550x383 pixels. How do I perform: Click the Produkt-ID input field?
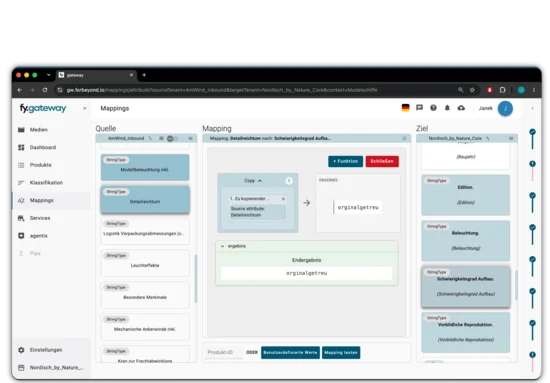224,352
